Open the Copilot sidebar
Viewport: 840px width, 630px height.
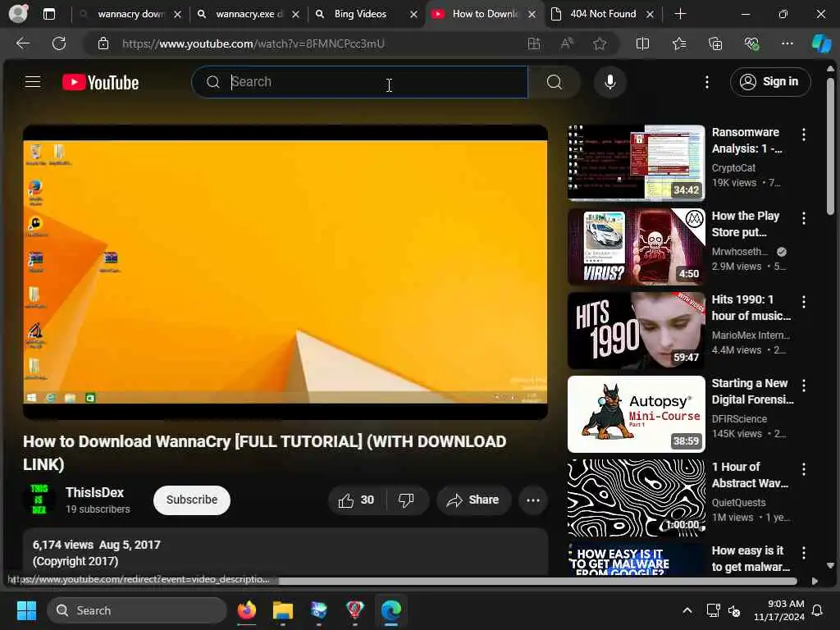(x=820, y=43)
